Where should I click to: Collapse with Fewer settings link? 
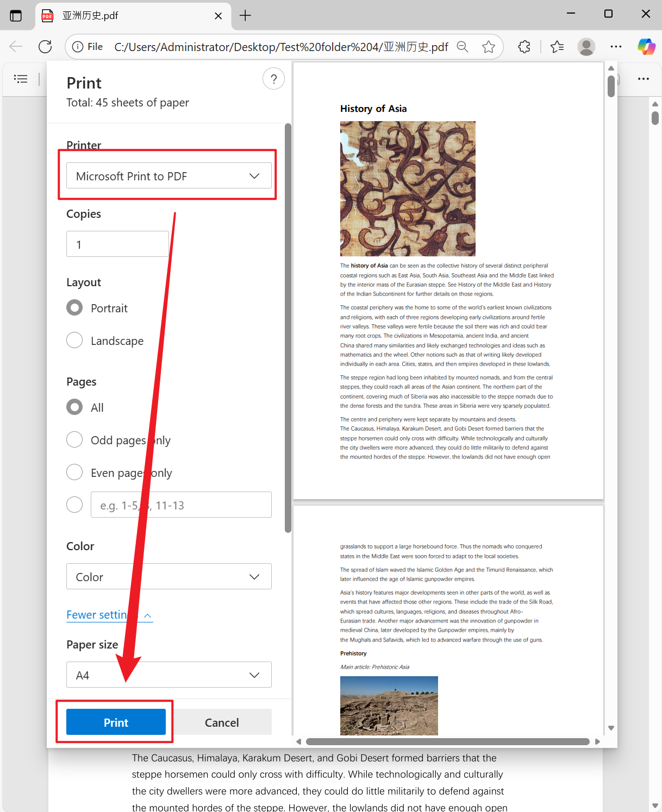pos(109,615)
